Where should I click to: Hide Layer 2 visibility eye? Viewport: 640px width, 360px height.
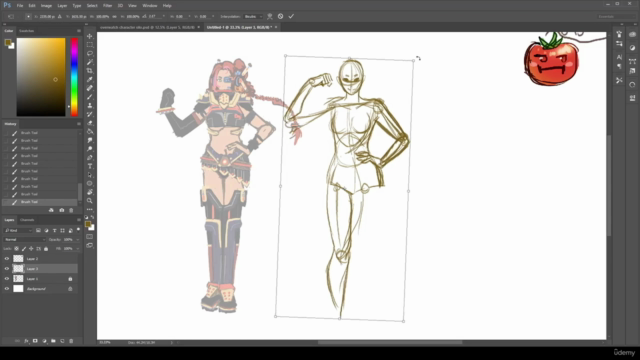[7, 258]
